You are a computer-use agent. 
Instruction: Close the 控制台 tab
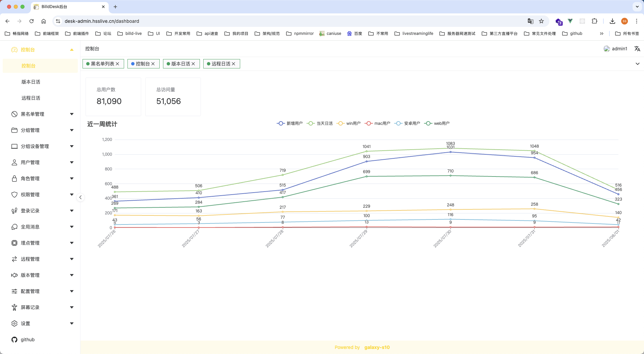click(x=153, y=64)
